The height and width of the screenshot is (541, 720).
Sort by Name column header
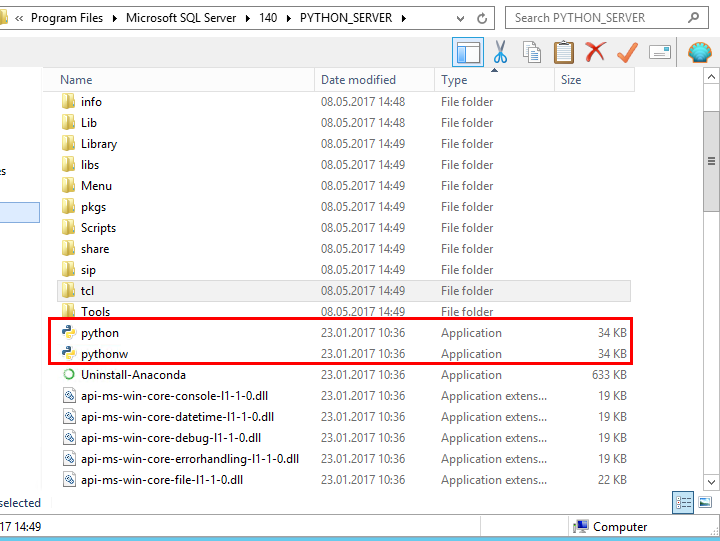tap(179, 80)
